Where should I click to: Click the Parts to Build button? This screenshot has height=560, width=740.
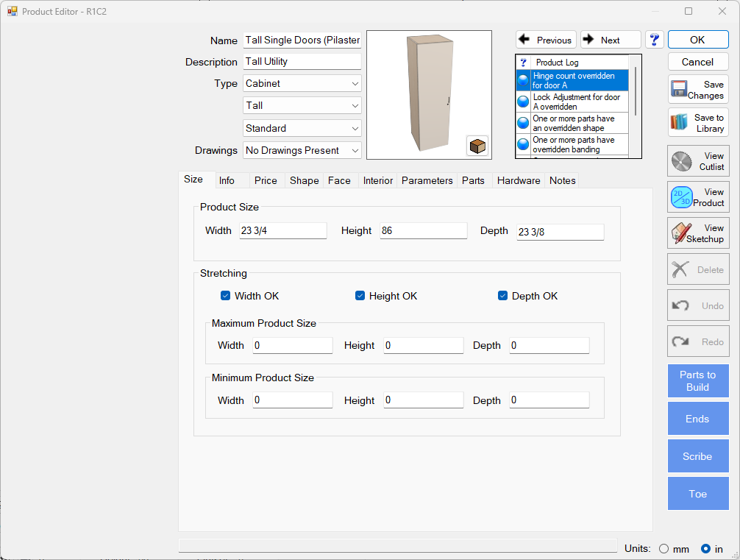click(697, 380)
